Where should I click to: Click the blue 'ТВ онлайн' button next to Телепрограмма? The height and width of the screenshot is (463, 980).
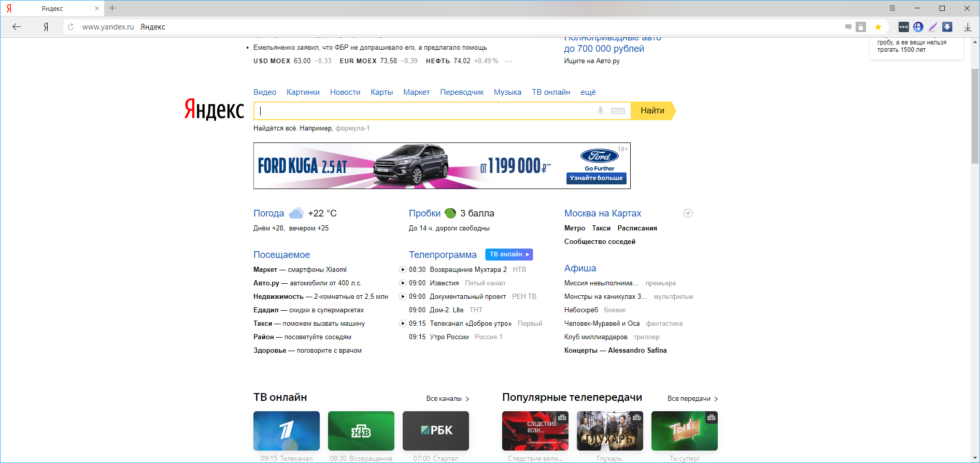pyautogui.click(x=509, y=254)
